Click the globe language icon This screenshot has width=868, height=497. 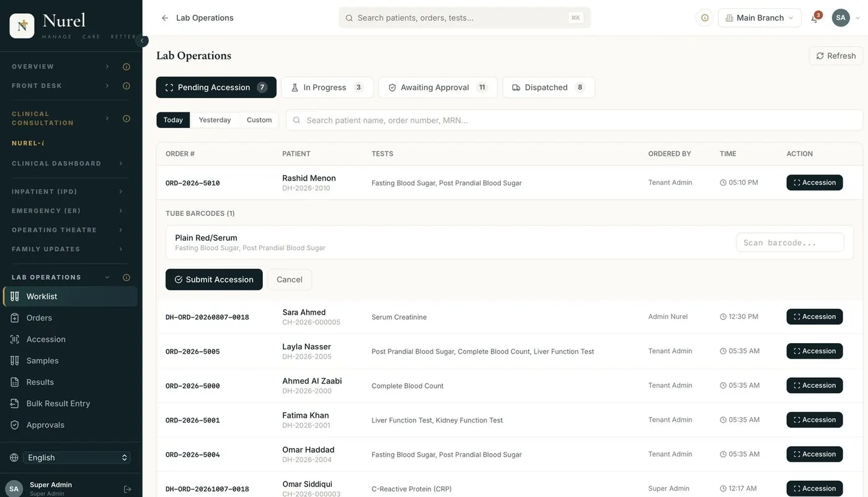[x=14, y=457]
